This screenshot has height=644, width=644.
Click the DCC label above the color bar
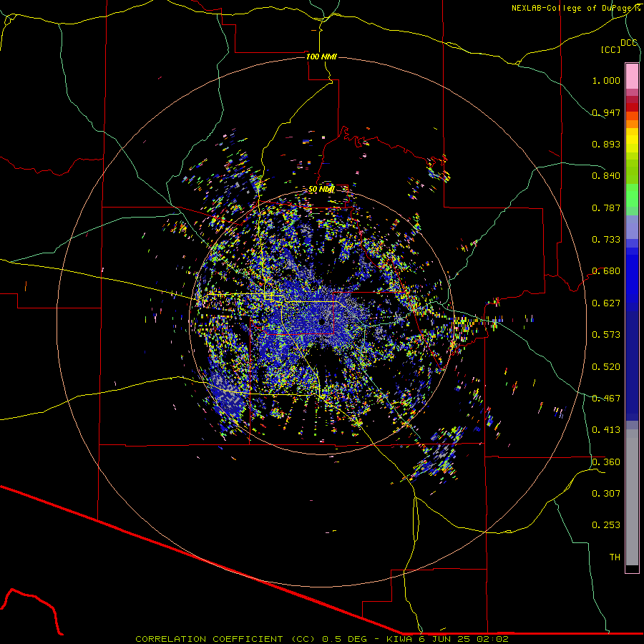628,43
